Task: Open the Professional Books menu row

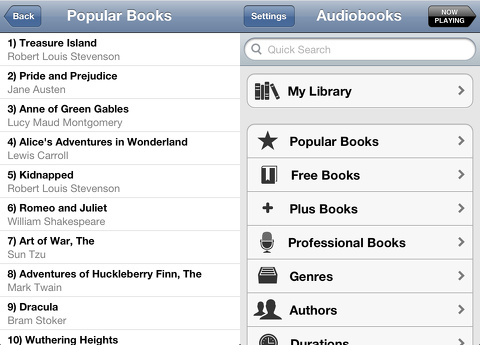Action: click(360, 243)
